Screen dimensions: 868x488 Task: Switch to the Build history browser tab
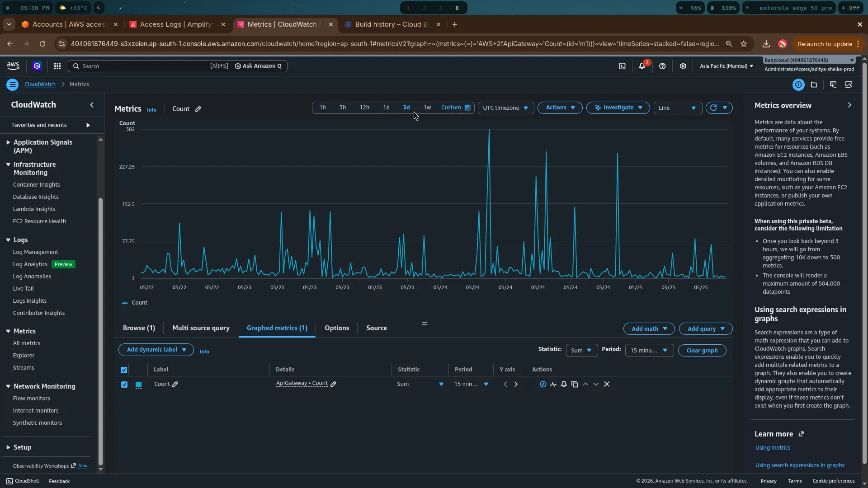click(391, 24)
